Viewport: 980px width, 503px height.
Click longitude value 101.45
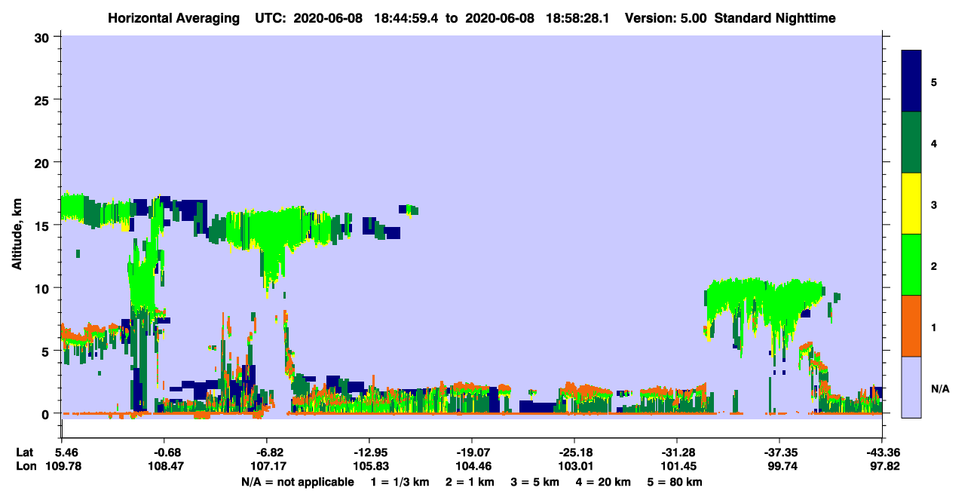coord(678,466)
